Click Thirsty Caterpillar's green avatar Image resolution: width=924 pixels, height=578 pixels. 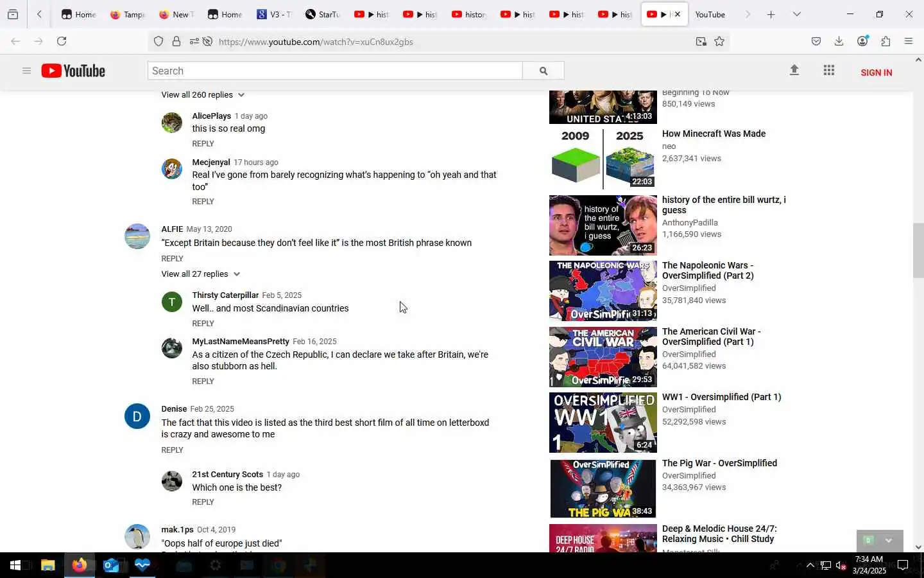172,302
